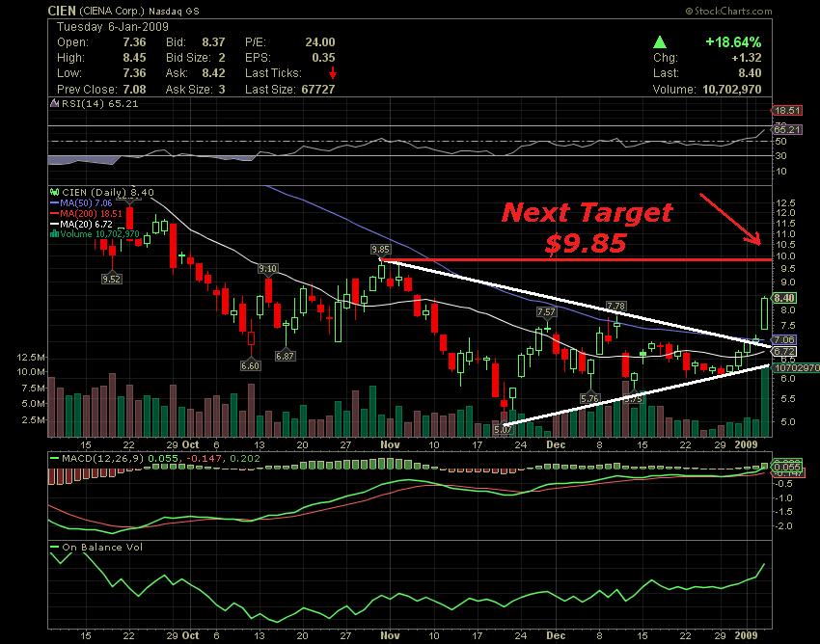Click the "MA(50) 7.06" legend entry
The image size is (820, 644).
86,202
